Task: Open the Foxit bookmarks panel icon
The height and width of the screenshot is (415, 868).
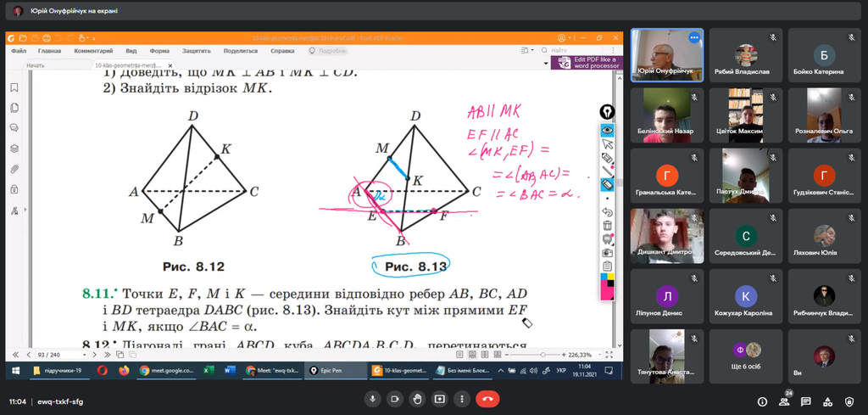Action: click(14, 87)
